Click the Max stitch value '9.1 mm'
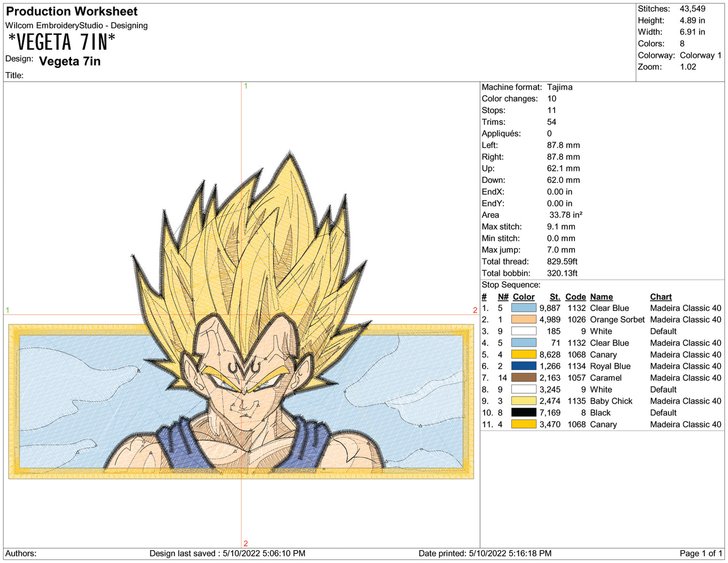 (x=561, y=227)
